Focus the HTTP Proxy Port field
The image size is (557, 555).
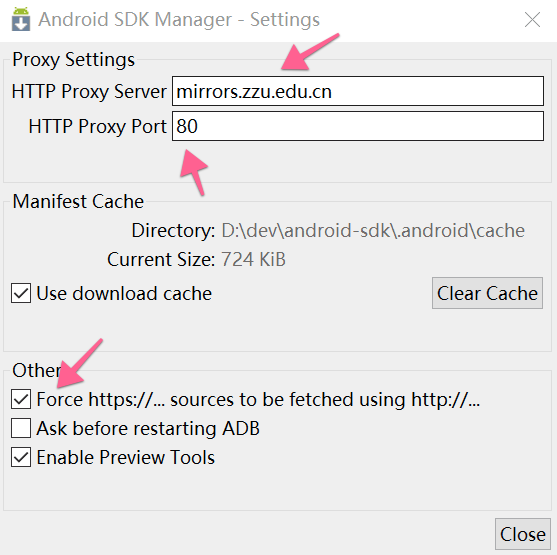[358, 126]
